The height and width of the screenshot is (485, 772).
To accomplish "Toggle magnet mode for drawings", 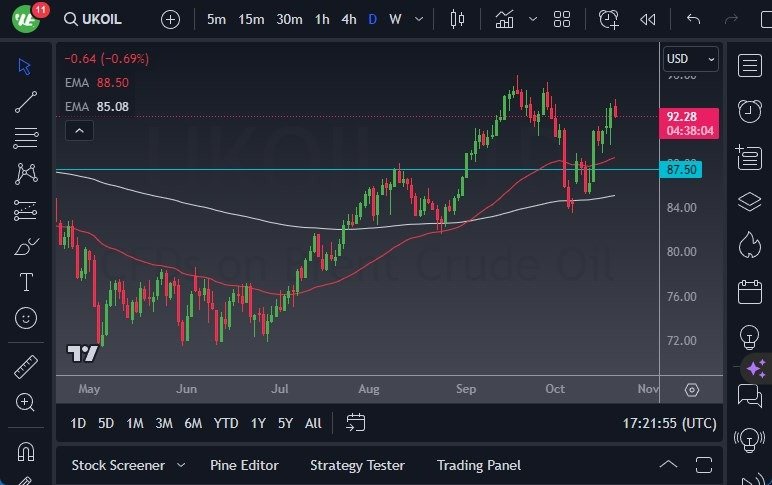I will click(26, 450).
